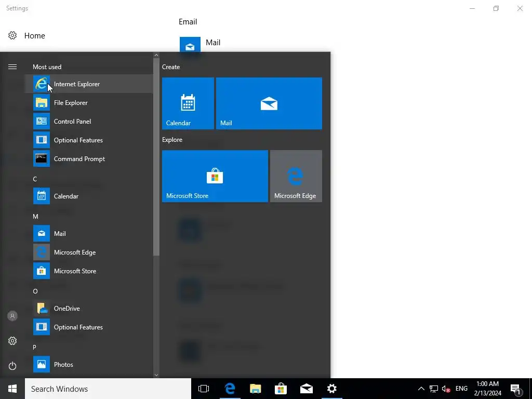532x399 pixels.
Task: Switch to Settings on the taskbar
Action: [x=332, y=389]
